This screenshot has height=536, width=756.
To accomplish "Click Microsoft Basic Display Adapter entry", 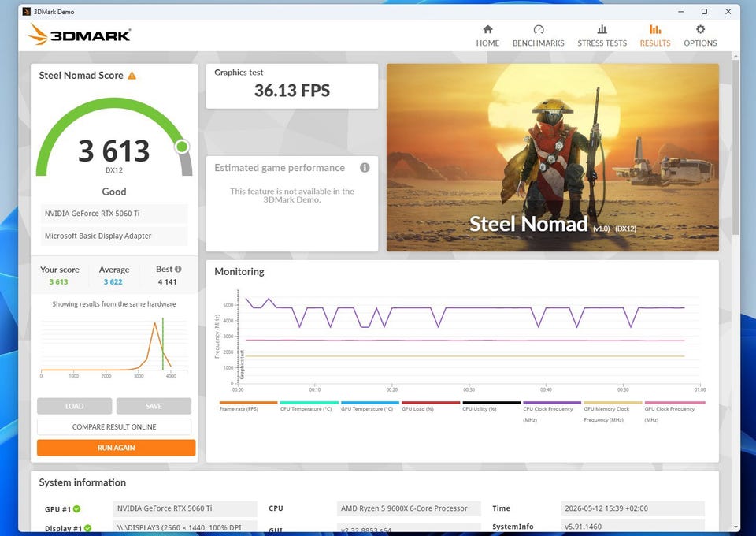I will pyautogui.click(x=114, y=236).
